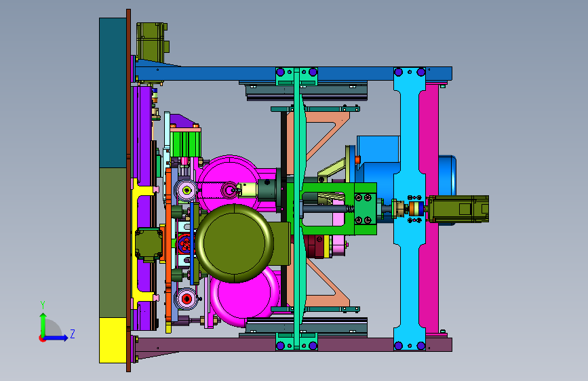588x381 pixels.
Task: Select the large olive cylindrical motor in center
Action: [x=235, y=243]
